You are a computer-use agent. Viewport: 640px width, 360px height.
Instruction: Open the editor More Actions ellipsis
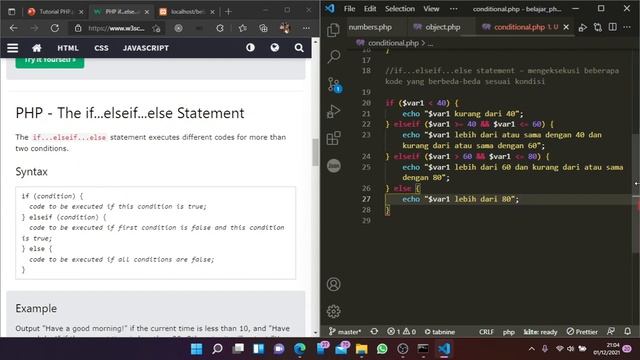627,27
